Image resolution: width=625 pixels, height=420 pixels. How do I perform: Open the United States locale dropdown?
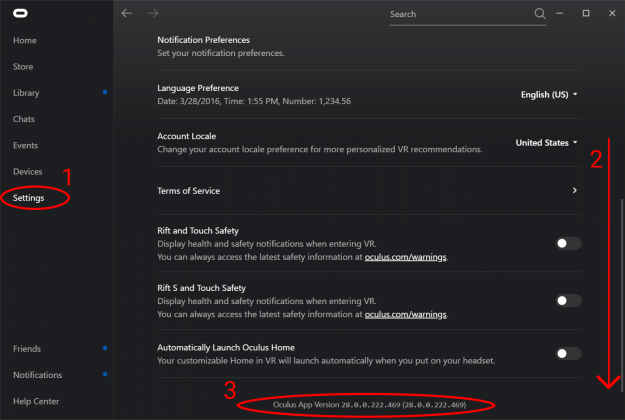(x=546, y=143)
